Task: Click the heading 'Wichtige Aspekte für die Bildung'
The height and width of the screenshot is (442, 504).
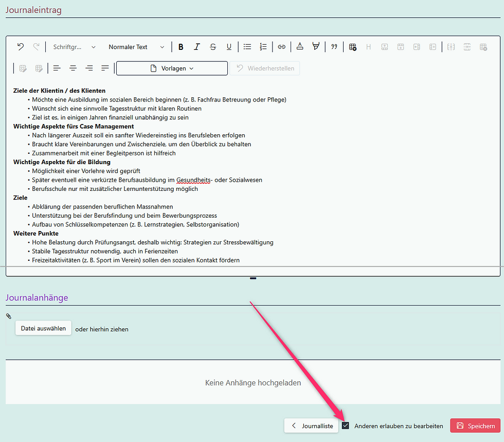Action: pos(62,162)
